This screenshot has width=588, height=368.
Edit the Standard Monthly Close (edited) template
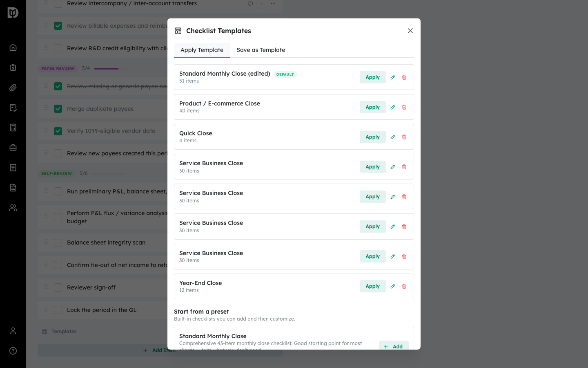click(393, 77)
